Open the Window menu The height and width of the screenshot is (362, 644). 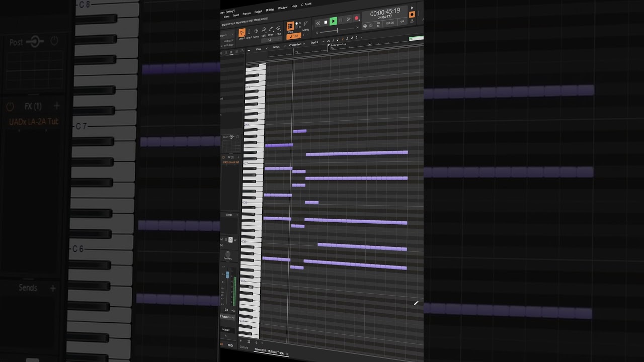(283, 8)
